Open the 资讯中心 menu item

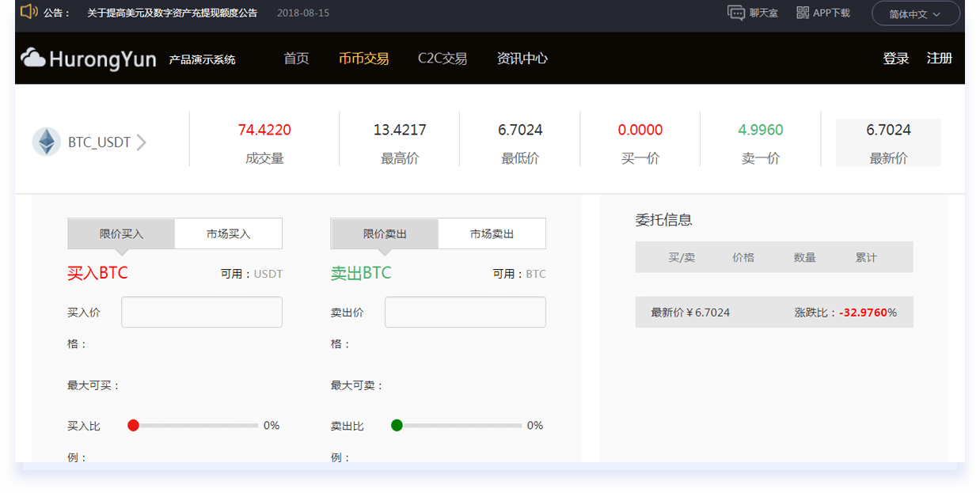pos(522,59)
